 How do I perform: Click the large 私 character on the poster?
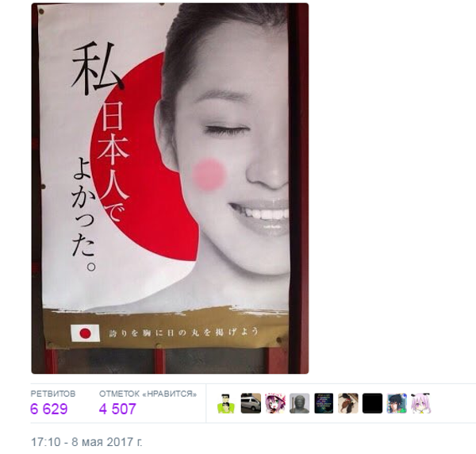(x=97, y=68)
